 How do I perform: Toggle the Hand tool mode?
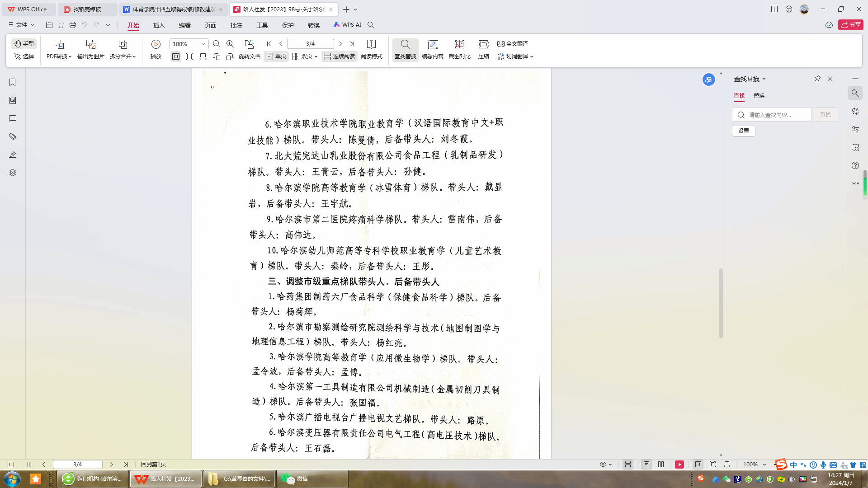coord(24,44)
